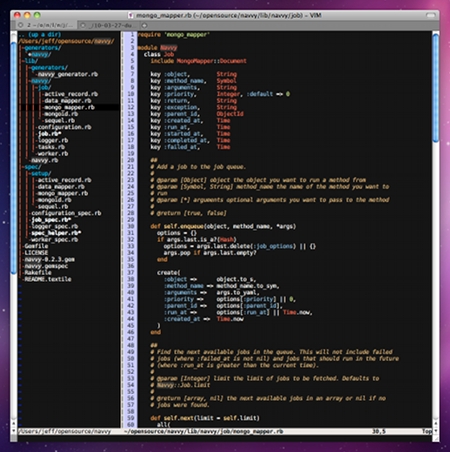Toggle the toolbar with the title bar pill button
This screenshot has height=452, width=450.
tap(431, 15)
